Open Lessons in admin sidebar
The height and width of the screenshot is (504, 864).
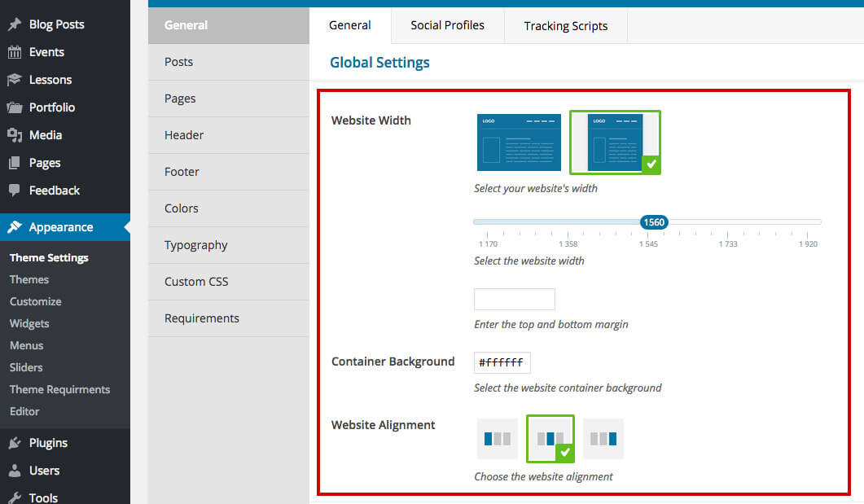pyautogui.click(x=50, y=79)
